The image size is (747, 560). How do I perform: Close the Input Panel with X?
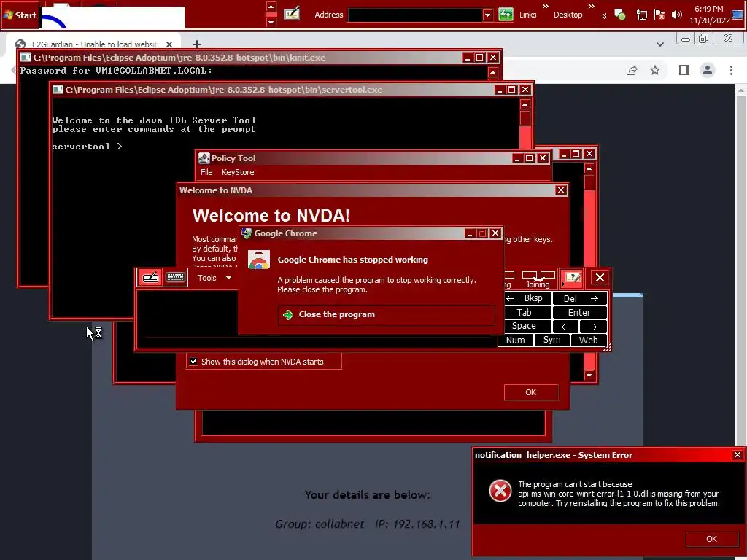pos(600,278)
